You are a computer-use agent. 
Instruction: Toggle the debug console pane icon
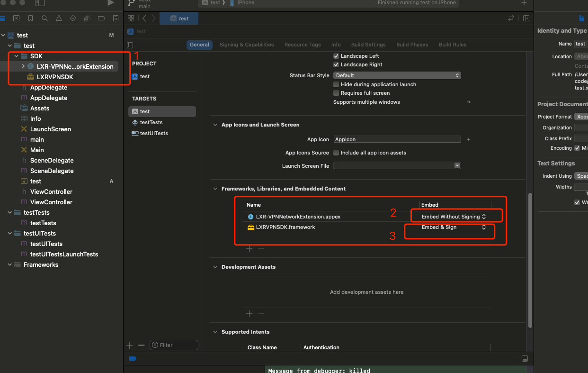click(x=524, y=359)
